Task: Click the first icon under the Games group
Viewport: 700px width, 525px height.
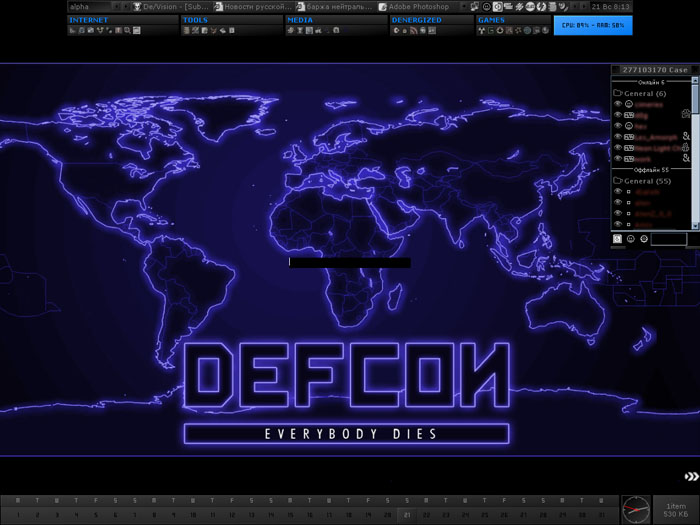Action: [482, 31]
